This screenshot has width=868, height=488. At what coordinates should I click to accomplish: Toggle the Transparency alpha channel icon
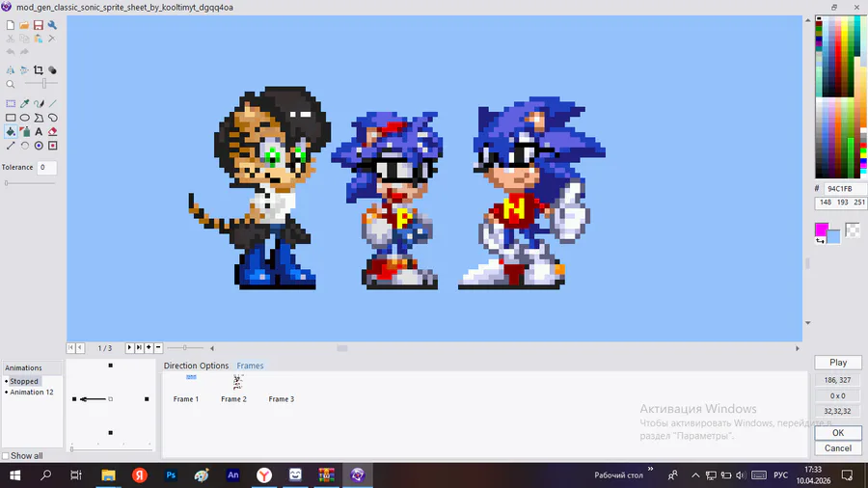point(52,70)
